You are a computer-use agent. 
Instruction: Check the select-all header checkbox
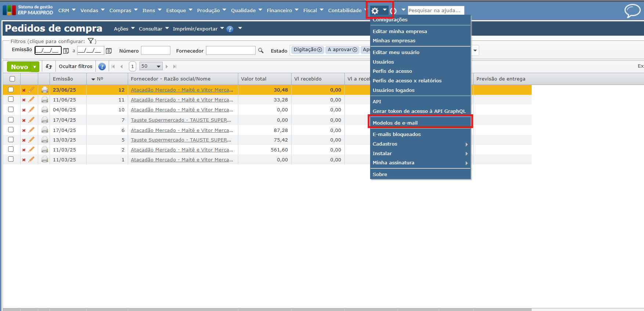(x=12, y=79)
